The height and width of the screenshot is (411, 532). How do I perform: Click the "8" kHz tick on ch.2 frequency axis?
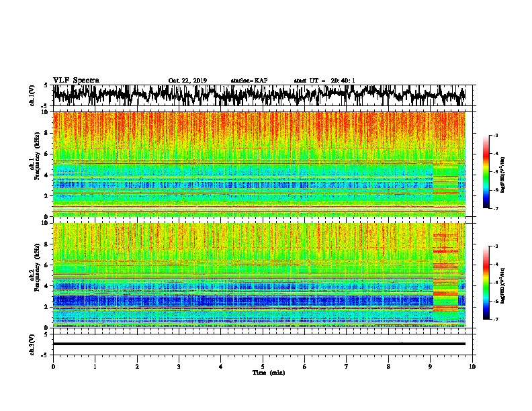point(46,244)
